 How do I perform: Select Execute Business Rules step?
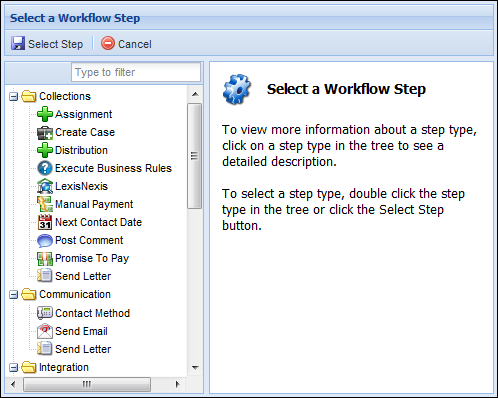tap(113, 168)
